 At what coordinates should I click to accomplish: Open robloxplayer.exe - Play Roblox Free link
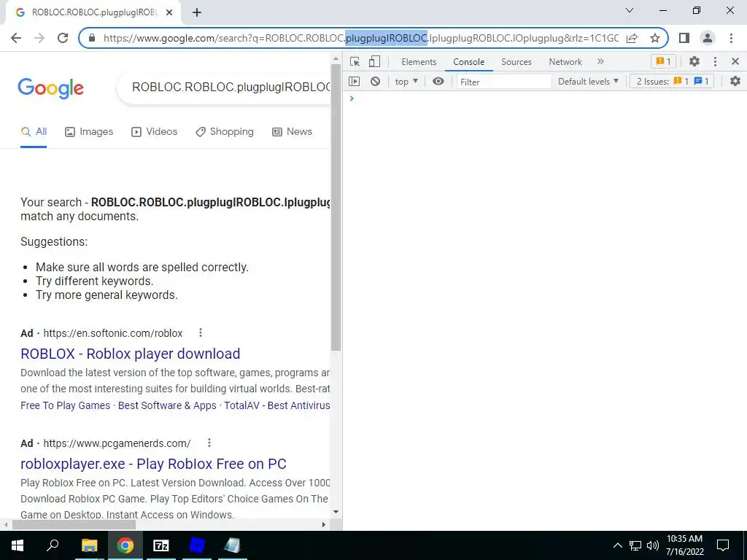coord(153,464)
